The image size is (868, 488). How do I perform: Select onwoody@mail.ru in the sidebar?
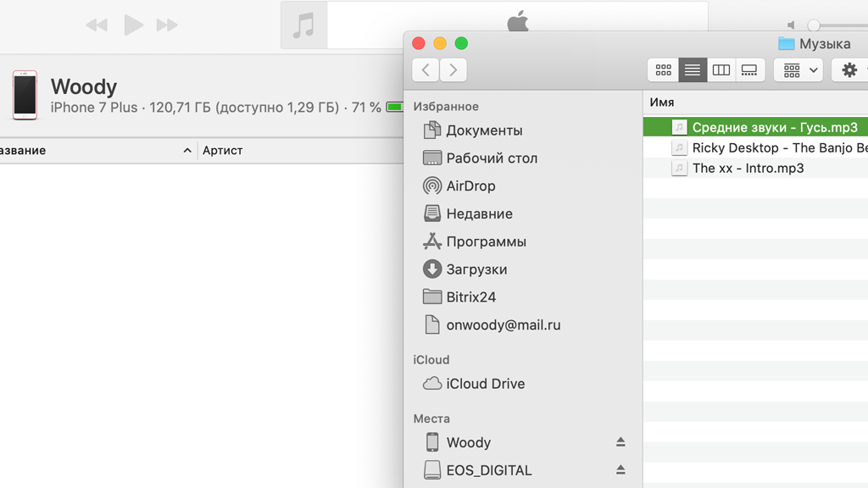click(492, 324)
